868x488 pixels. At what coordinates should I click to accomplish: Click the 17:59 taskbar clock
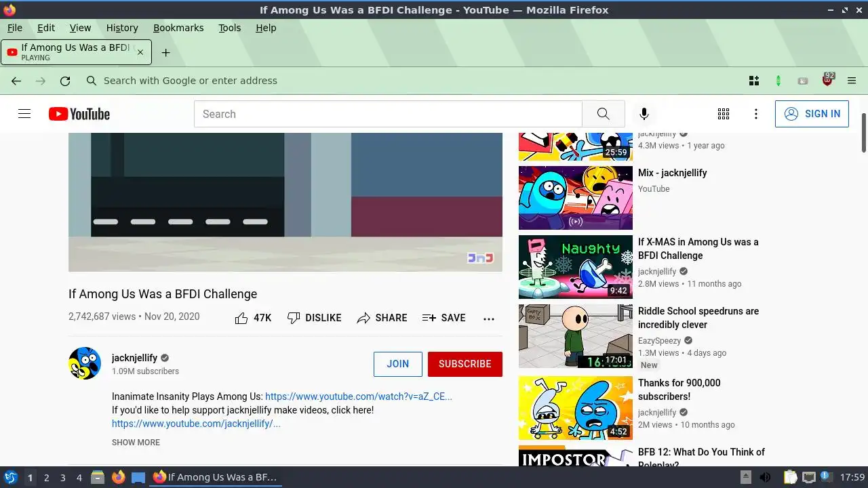point(852,477)
